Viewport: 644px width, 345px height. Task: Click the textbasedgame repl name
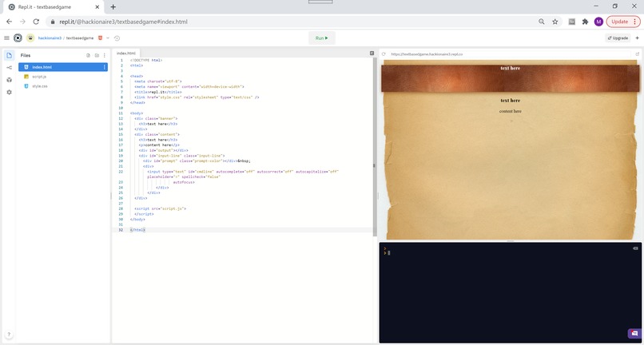(x=80, y=38)
